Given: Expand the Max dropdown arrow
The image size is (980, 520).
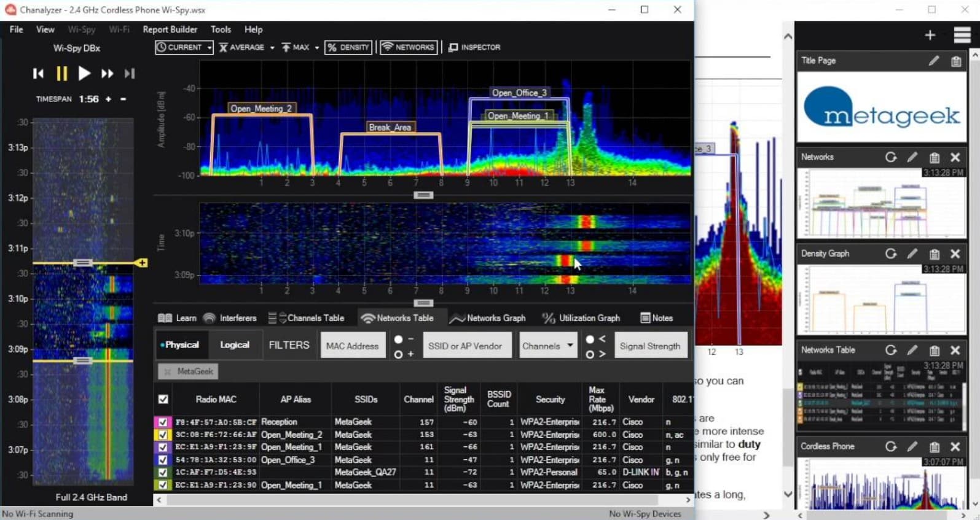Looking at the screenshot, I should click(x=317, y=47).
